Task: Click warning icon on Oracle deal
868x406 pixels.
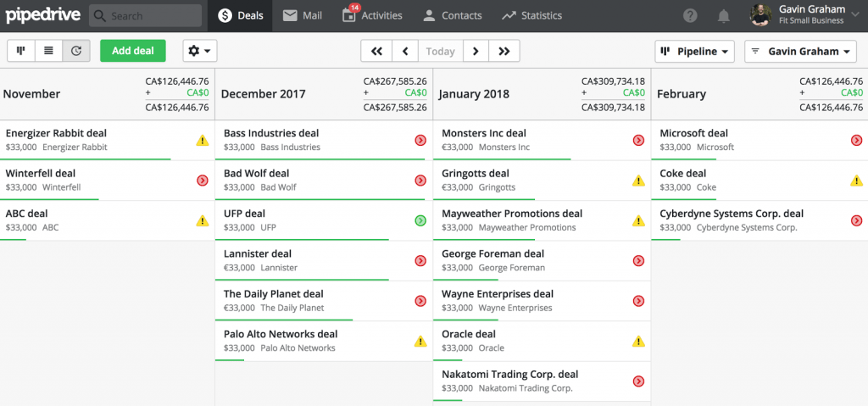Action: pos(638,341)
